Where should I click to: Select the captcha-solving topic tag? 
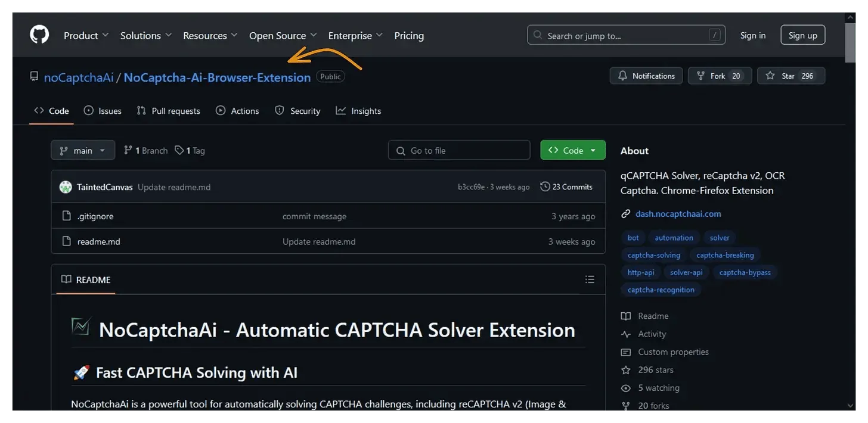tap(653, 255)
